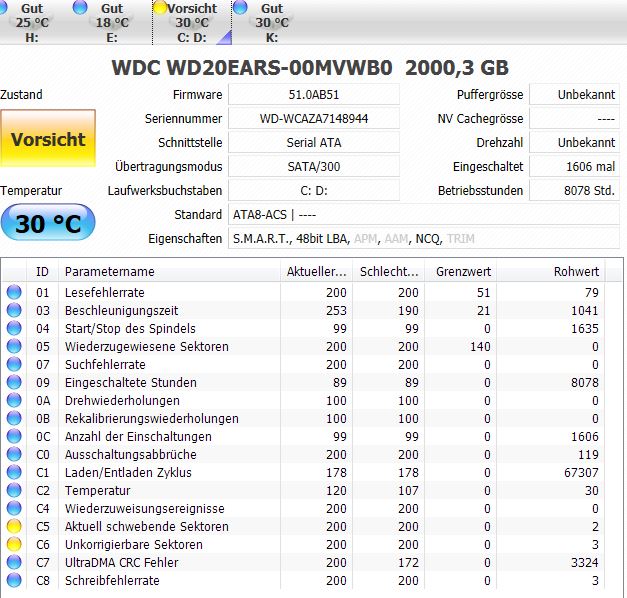Image resolution: width=627 pixels, height=598 pixels.
Task: Click raw value 119 in Ausschaltungsabbrüche row
Action: pyautogui.click(x=588, y=454)
